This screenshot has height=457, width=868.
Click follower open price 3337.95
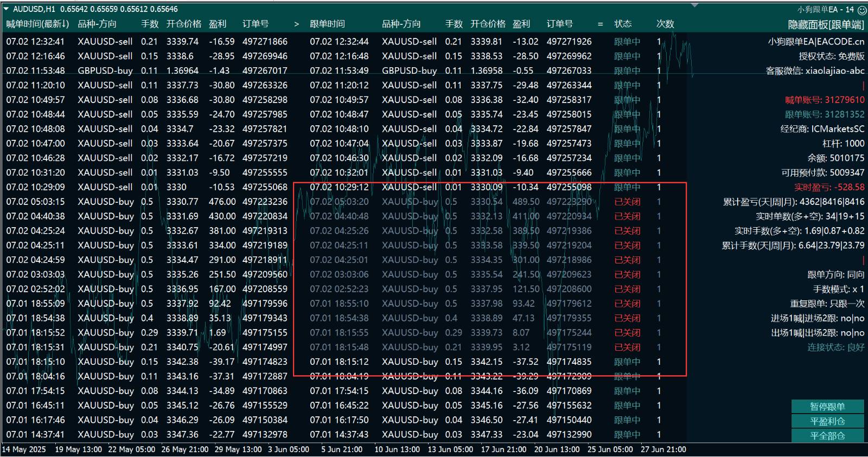(487, 289)
